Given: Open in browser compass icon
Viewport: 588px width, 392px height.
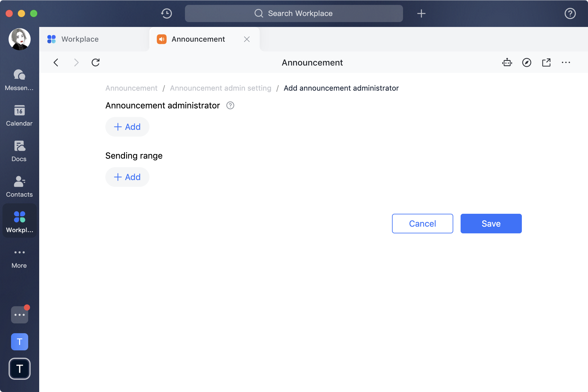Looking at the screenshot, I should pyautogui.click(x=527, y=62).
